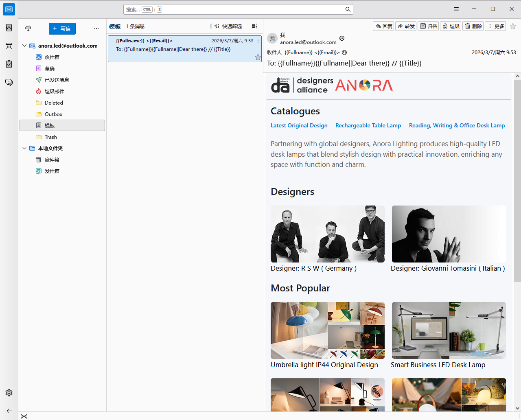
Task: Open the Chat sidebar icon
Action: (9, 82)
